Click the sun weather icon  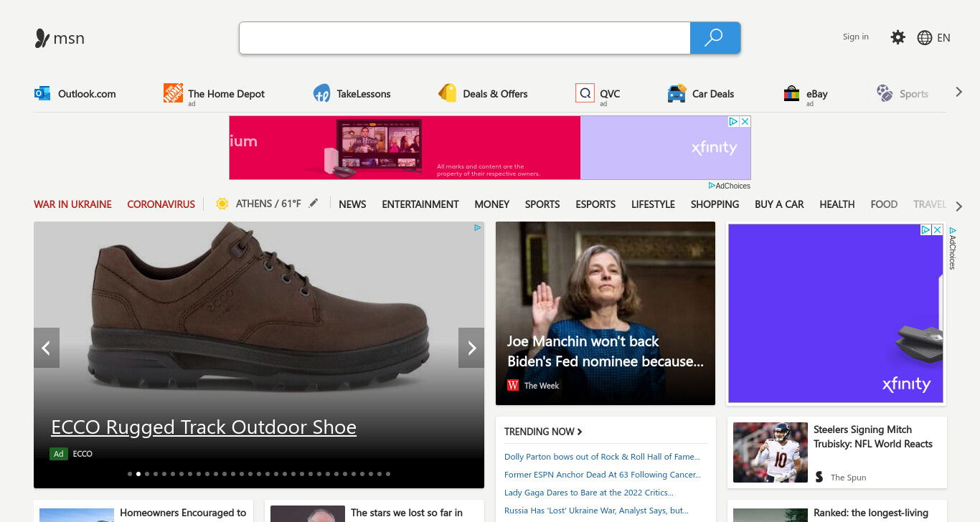tap(222, 204)
